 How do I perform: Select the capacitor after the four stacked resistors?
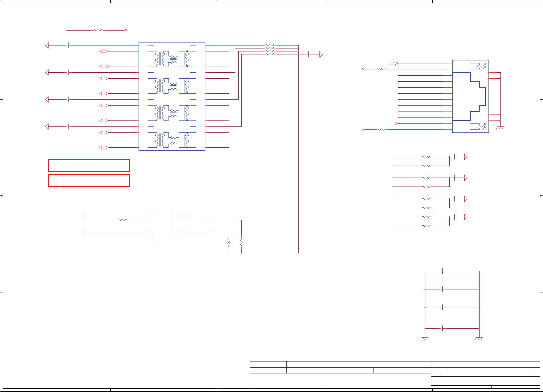point(309,54)
